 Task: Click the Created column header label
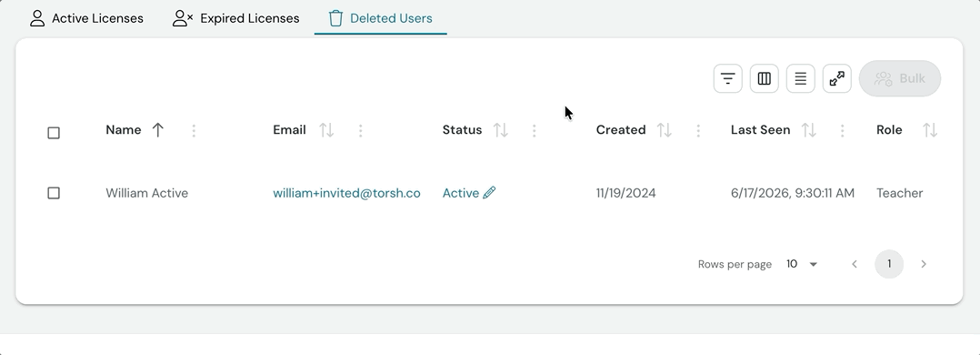pos(621,129)
